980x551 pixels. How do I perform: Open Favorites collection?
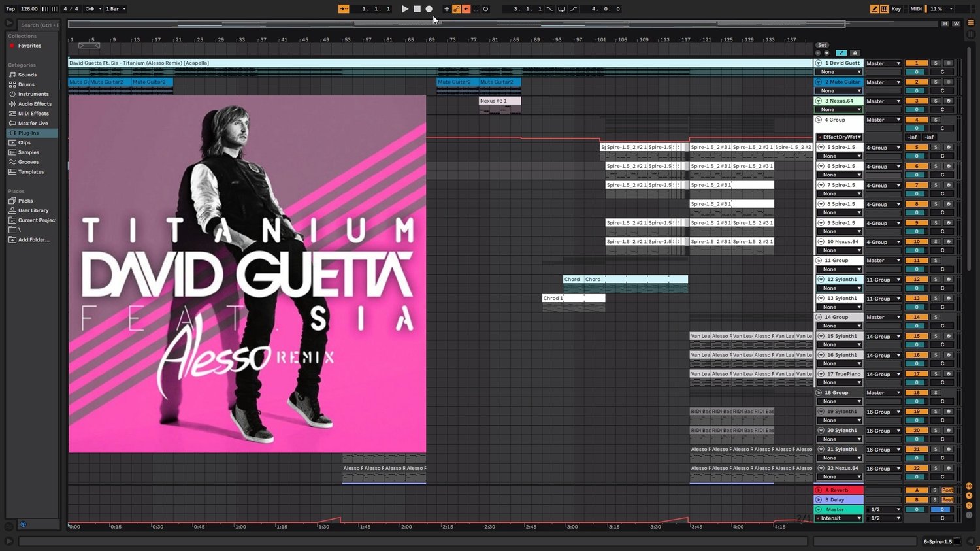[x=29, y=46]
